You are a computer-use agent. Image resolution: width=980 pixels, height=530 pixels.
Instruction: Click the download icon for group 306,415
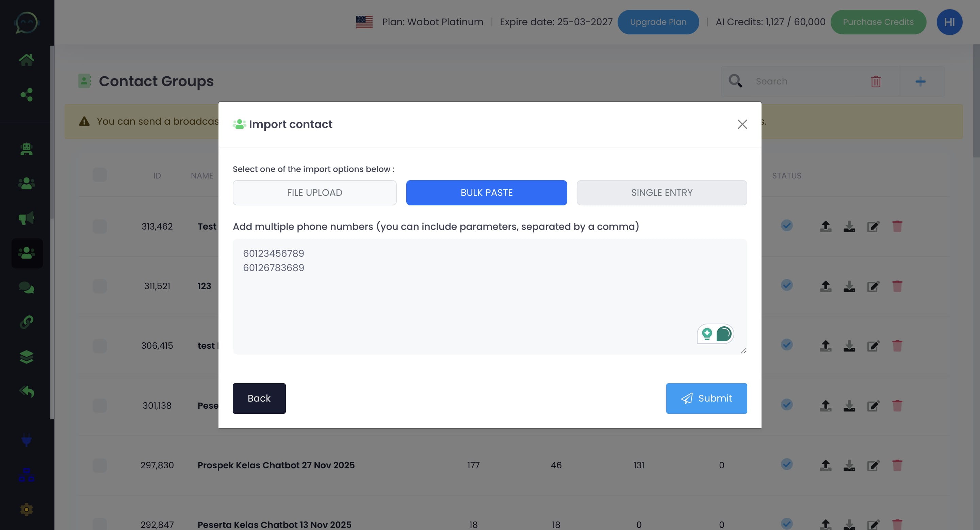coord(849,346)
